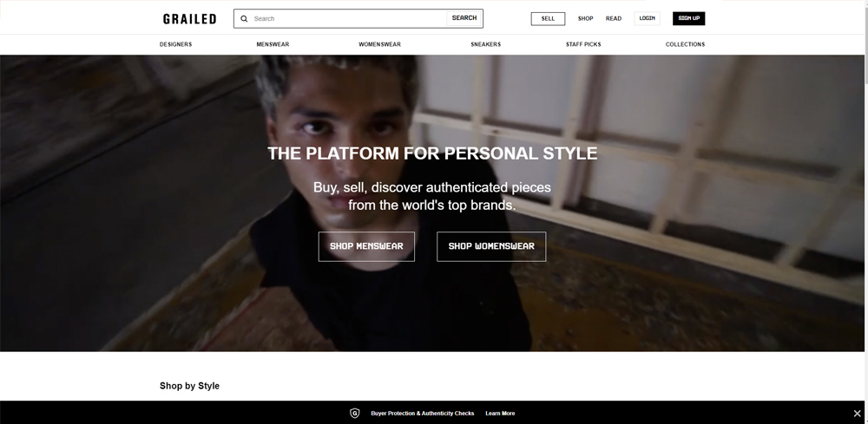Click the SHOP MENSWEAR hero button

pyautogui.click(x=366, y=246)
